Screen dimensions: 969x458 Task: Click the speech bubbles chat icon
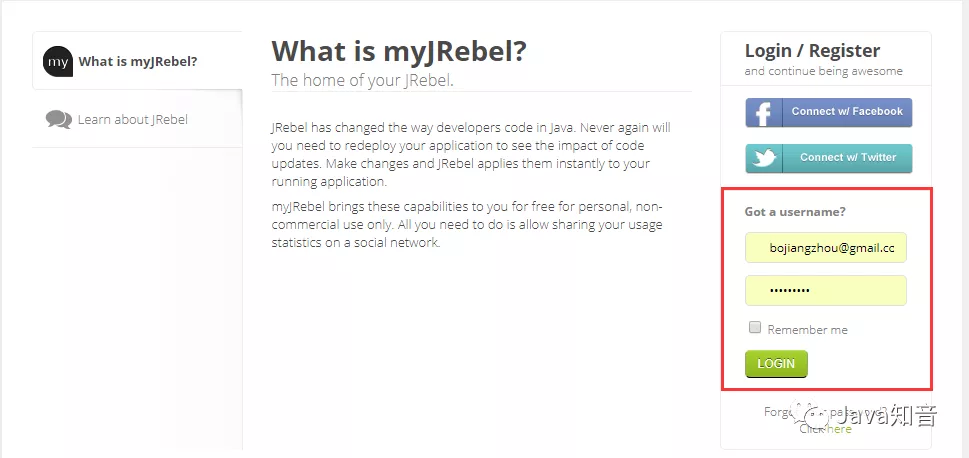coord(59,119)
